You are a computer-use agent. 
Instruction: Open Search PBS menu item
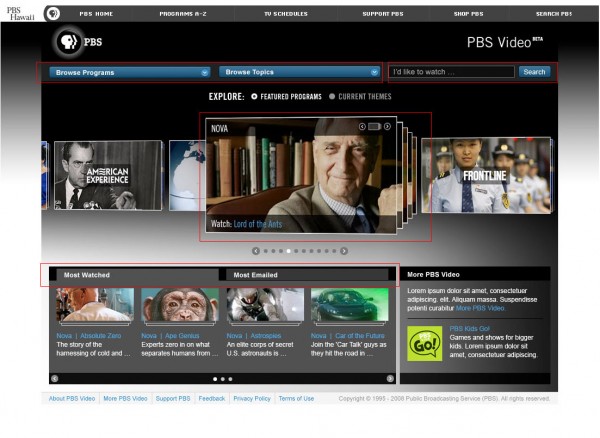point(554,14)
